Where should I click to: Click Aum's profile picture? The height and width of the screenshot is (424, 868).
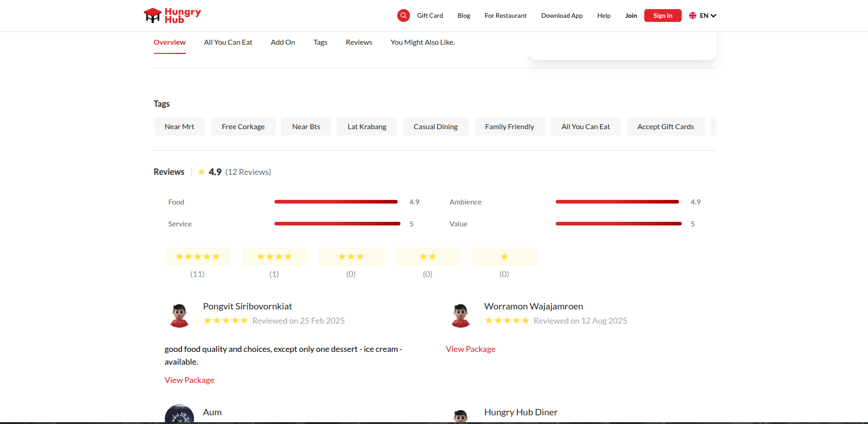pyautogui.click(x=179, y=414)
